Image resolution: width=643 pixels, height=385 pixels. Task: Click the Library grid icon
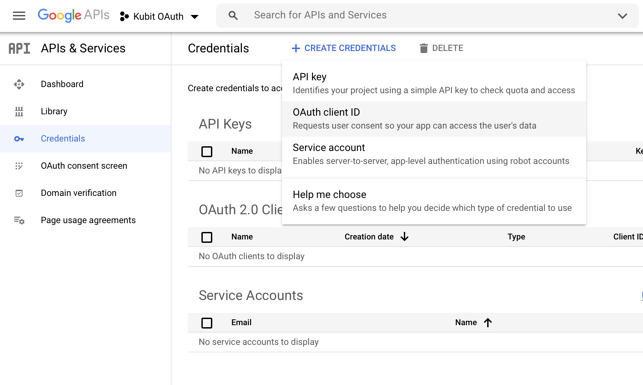coord(19,112)
